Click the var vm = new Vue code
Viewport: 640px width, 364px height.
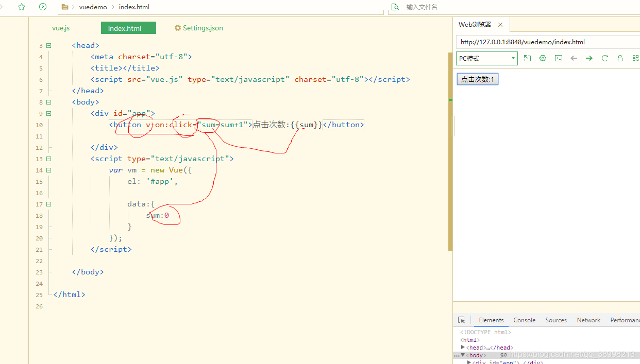coord(150,170)
